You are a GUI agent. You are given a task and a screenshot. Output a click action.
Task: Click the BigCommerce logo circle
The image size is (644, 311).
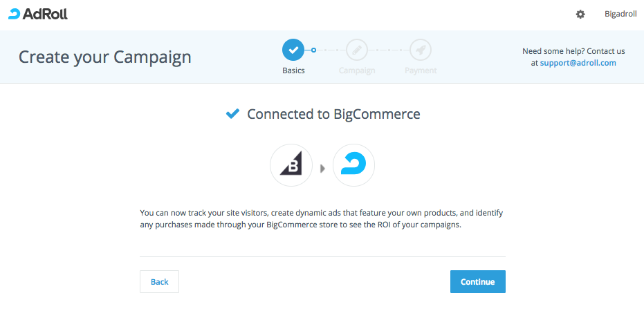291,165
